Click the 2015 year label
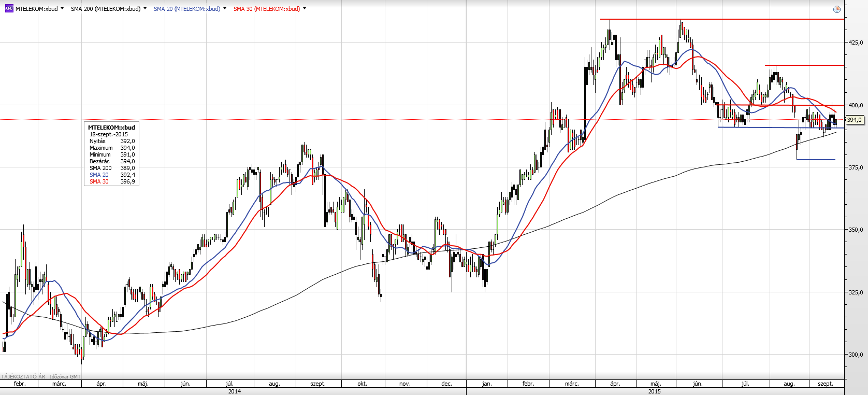 coord(655,391)
